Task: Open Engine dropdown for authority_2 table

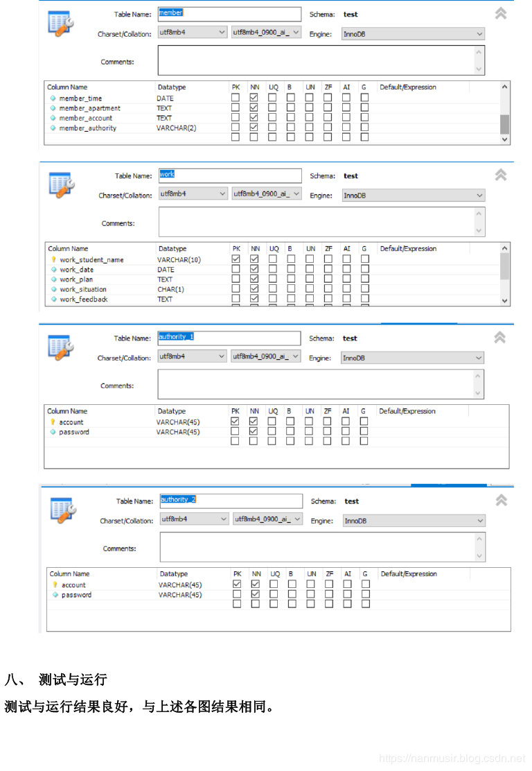Action: [x=414, y=521]
